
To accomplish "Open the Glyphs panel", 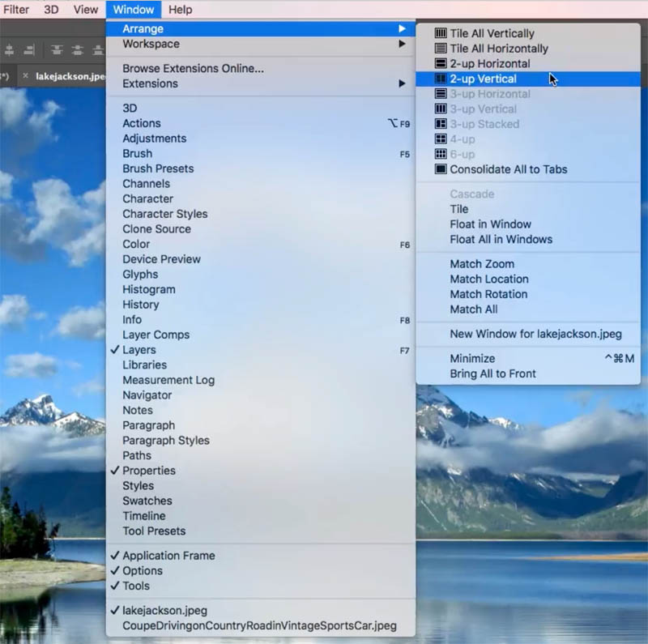I will point(260,275).
